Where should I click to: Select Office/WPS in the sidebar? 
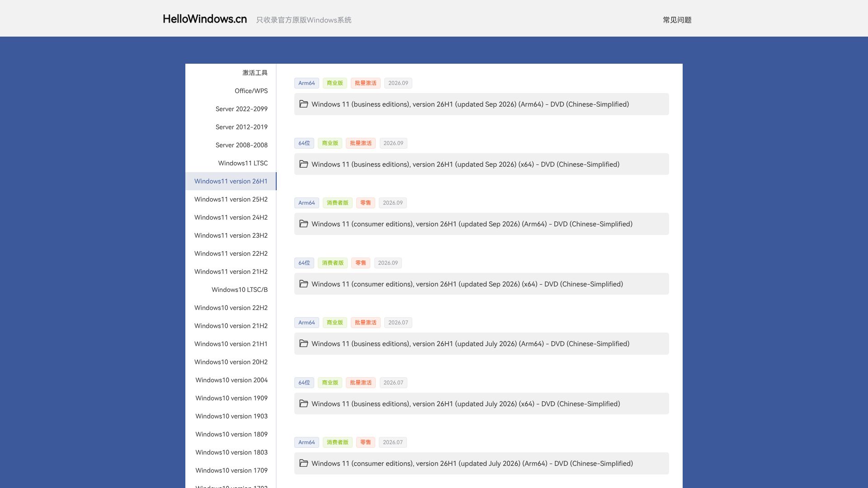click(x=231, y=91)
